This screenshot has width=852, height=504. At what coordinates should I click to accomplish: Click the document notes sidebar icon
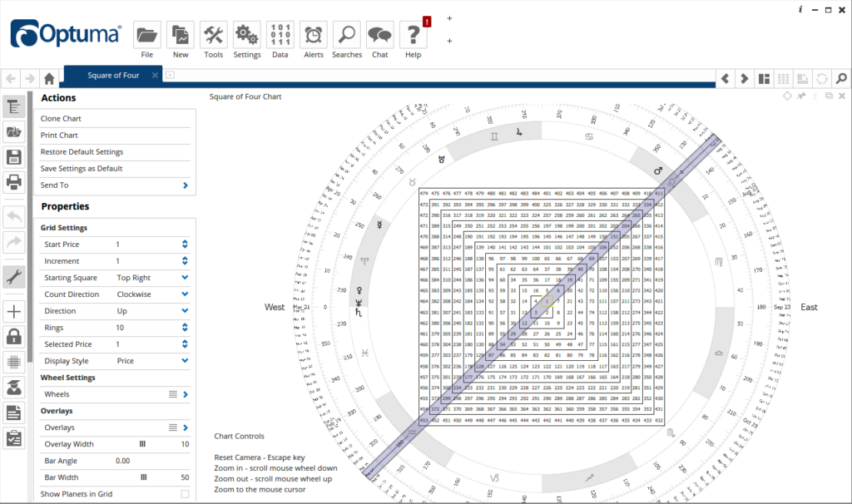click(x=13, y=413)
